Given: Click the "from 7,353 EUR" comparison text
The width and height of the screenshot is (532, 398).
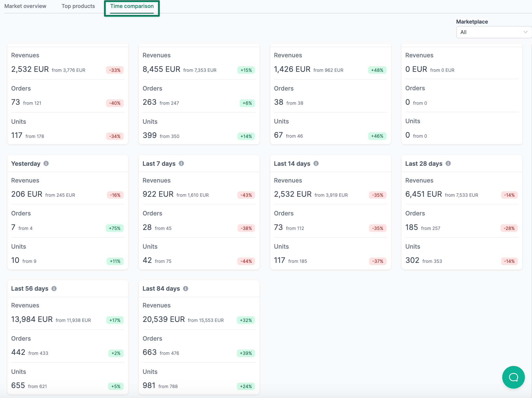Looking at the screenshot, I should coord(200,70).
